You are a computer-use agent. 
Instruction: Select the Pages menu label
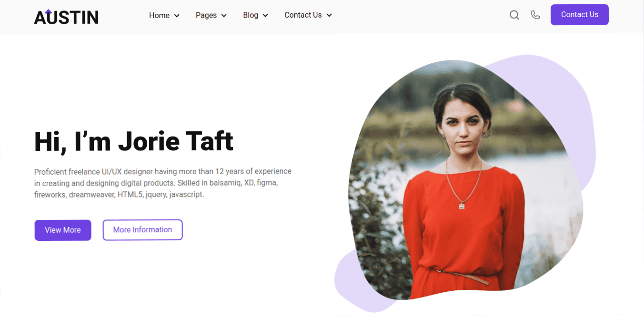pos(206,15)
